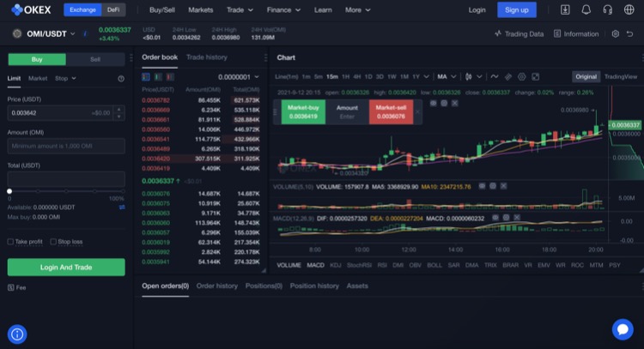The height and width of the screenshot is (349, 644).
Task: Open the language globe icon
Action: click(x=629, y=10)
